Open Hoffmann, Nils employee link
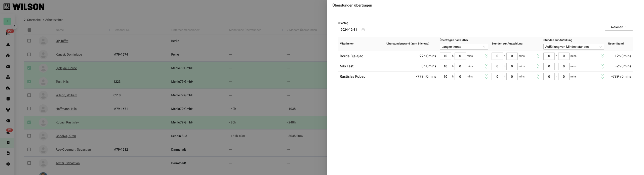 click(66, 109)
